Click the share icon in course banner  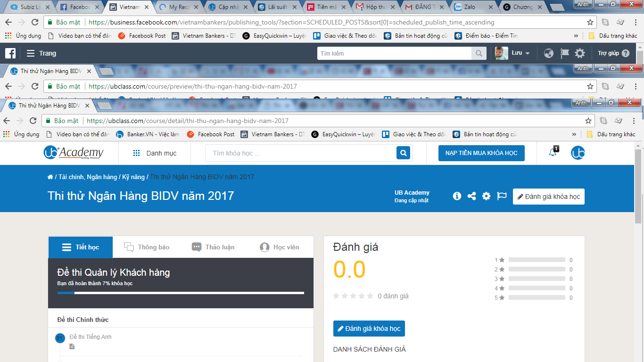pyautogui.click(x=471, y=196)
